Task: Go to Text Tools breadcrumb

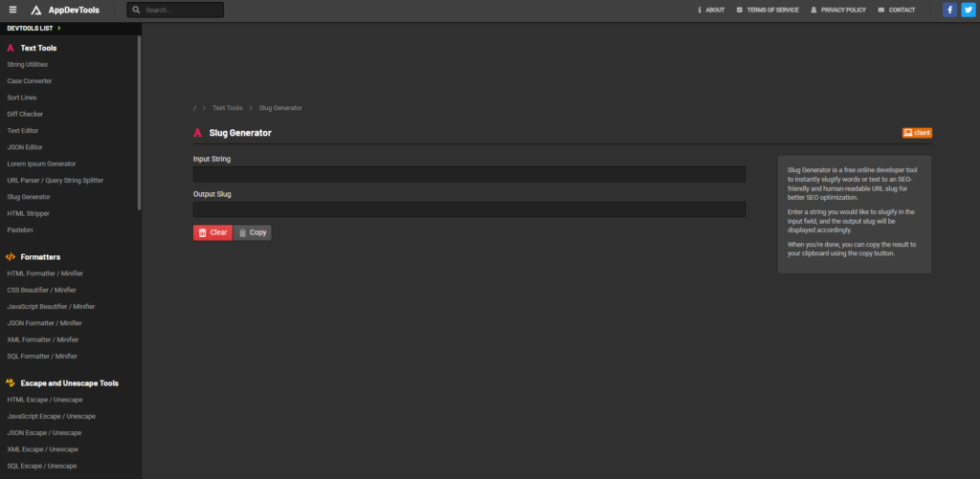Action: click(228, 108)
